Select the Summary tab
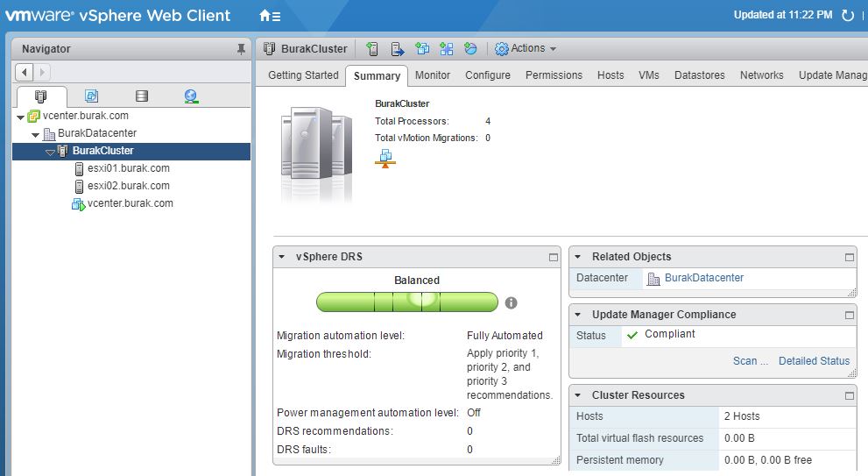 click(x=377, y=76)
